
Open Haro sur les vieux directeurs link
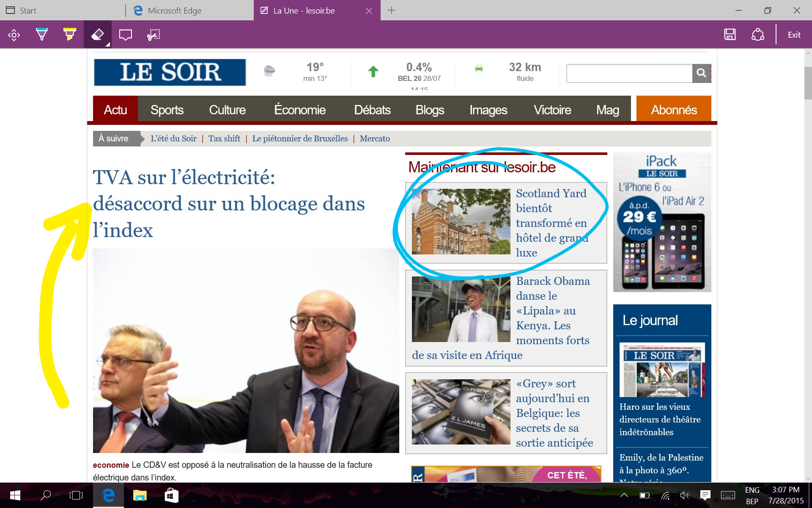coord(660,419)
